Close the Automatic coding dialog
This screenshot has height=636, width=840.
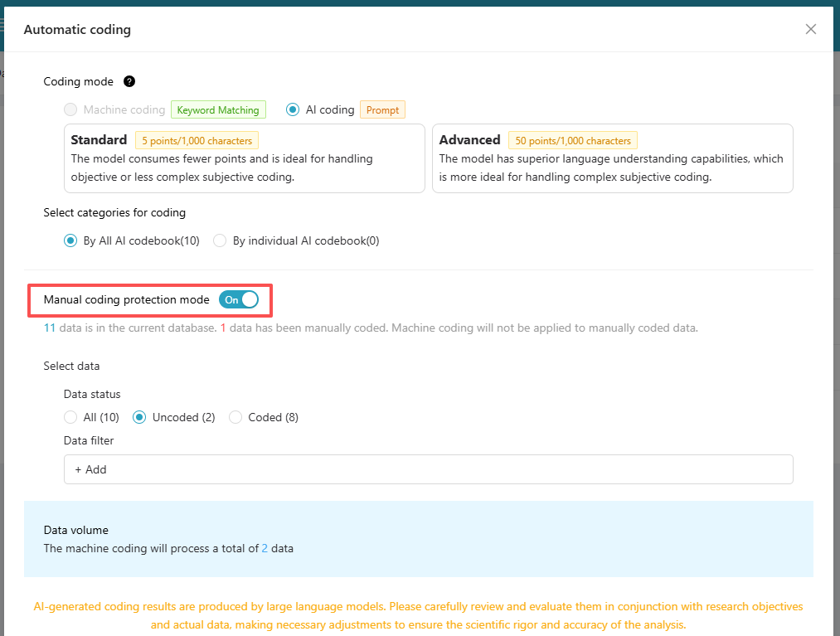coord(811,30)
